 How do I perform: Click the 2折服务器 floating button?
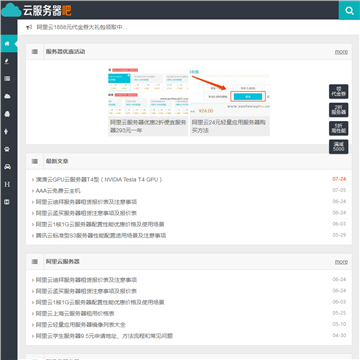tap(339, 110)
